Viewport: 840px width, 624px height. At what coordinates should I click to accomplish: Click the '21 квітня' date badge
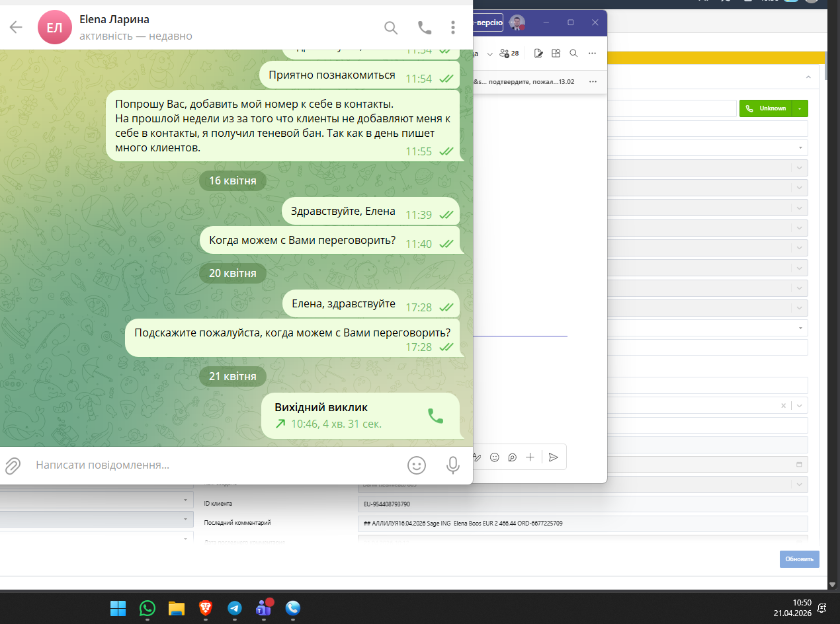pos(233,376)
